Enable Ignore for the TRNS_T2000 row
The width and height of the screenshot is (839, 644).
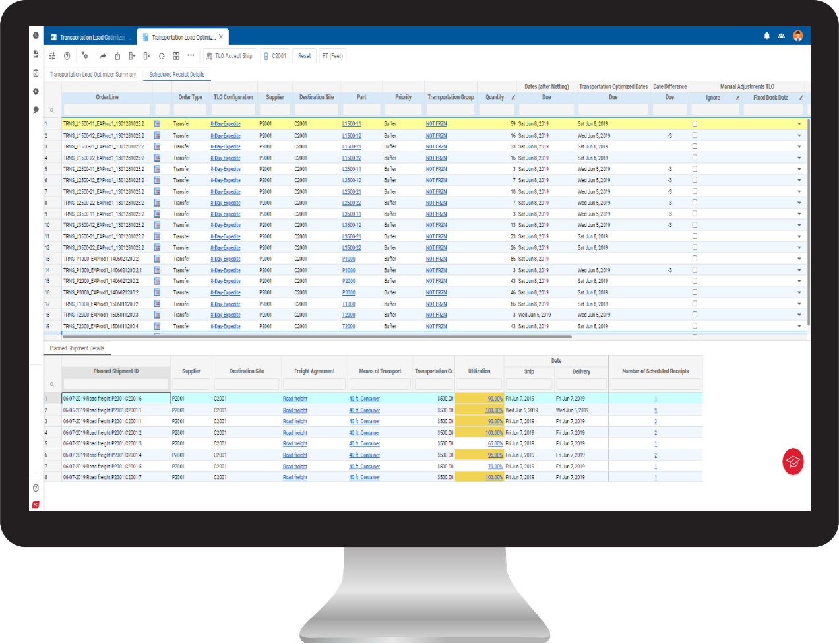pos(693,315)
